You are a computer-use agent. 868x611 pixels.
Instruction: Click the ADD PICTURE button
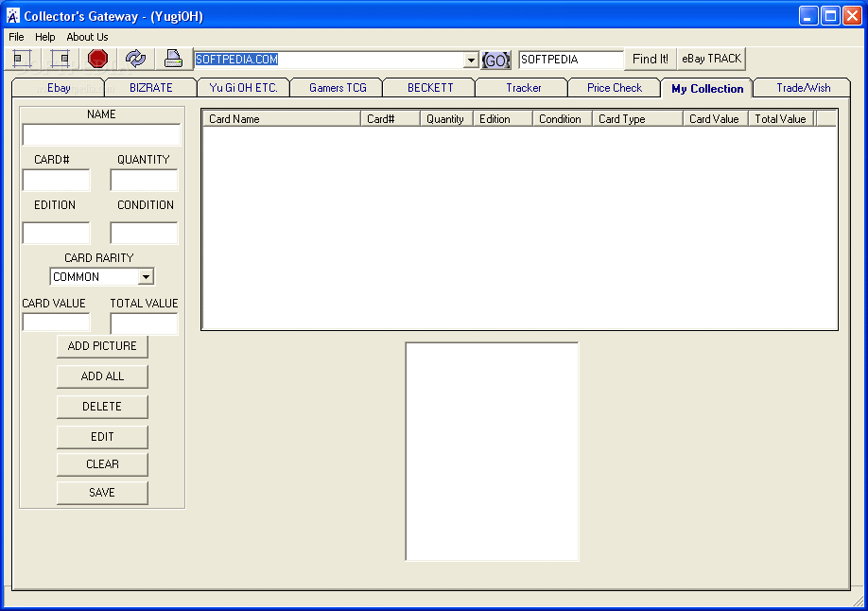click(x=102, y=346)
